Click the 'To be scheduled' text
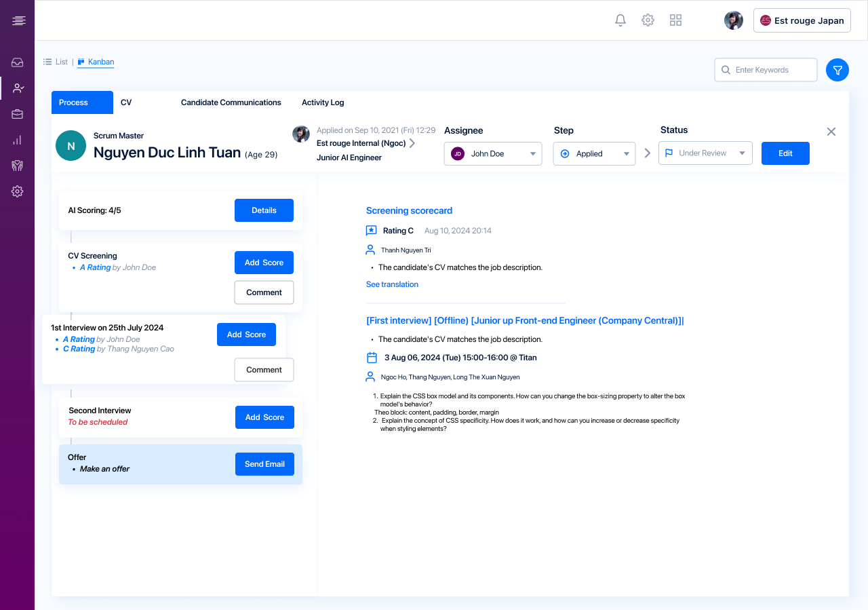This screenshot has height=610, width=868. point(98,422)
